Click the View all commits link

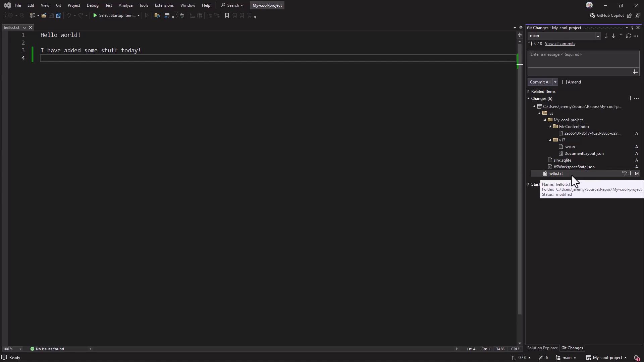[560, 44]
